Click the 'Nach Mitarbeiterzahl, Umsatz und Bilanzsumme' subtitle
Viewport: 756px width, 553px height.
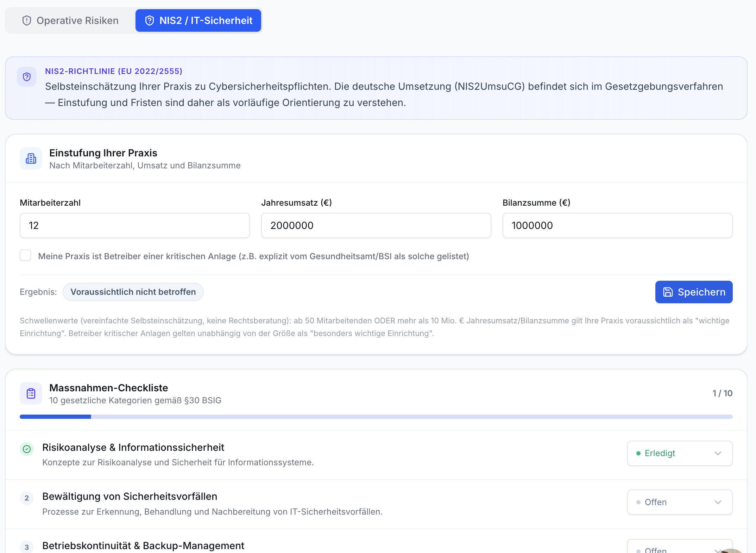[145, 166]
